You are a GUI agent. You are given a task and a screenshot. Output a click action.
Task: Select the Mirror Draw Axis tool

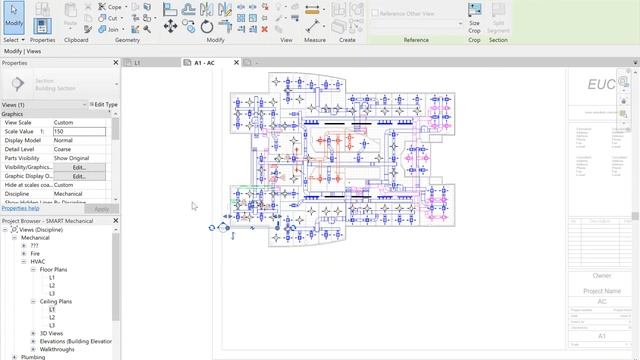pyautogui.click(x=224, y=9)
